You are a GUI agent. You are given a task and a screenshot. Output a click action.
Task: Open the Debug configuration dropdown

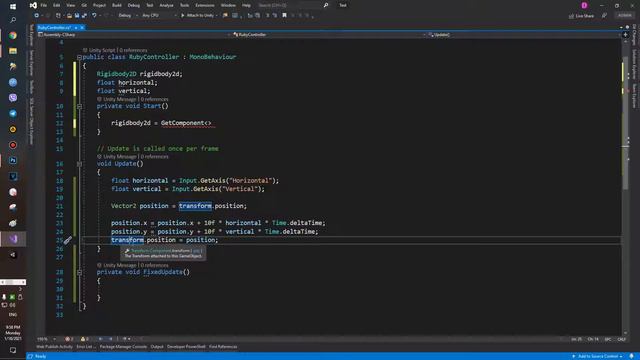coord(128,16)
